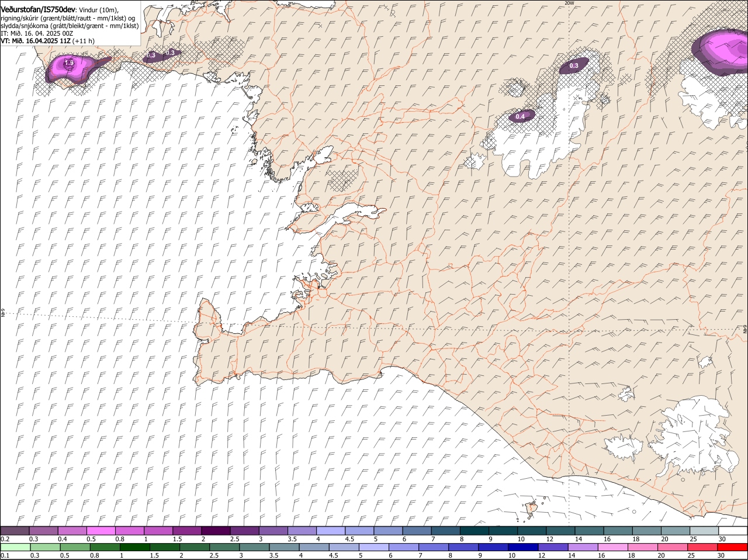
Task: Click the 30 label on the snow scale
Action: point(722,539)
